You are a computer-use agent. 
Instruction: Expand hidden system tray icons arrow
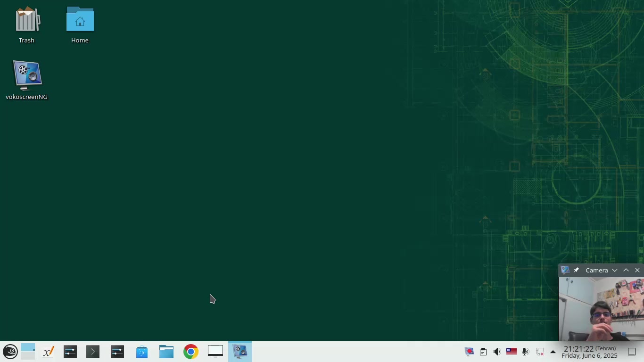tap(553, 352)
